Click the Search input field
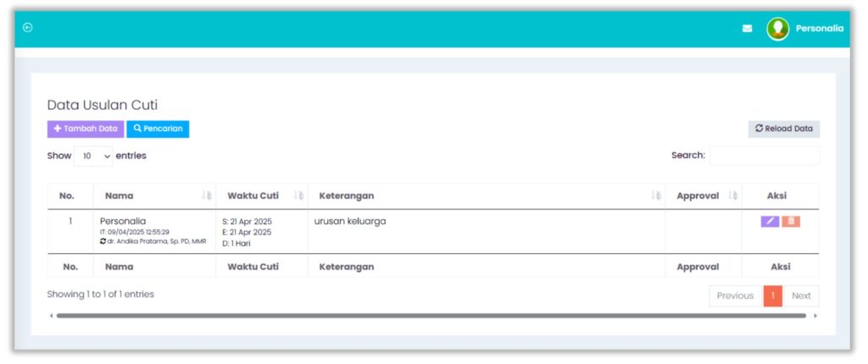 (765, 156)
